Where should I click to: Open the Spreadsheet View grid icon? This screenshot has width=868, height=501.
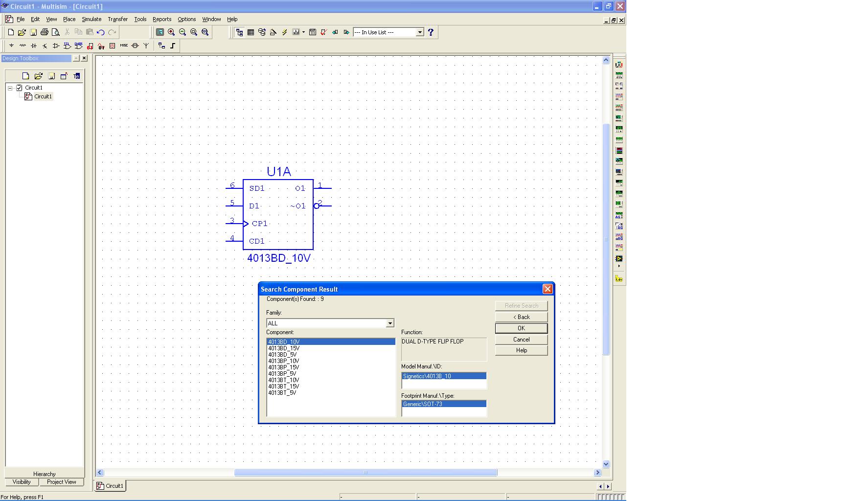click(251, 32)
